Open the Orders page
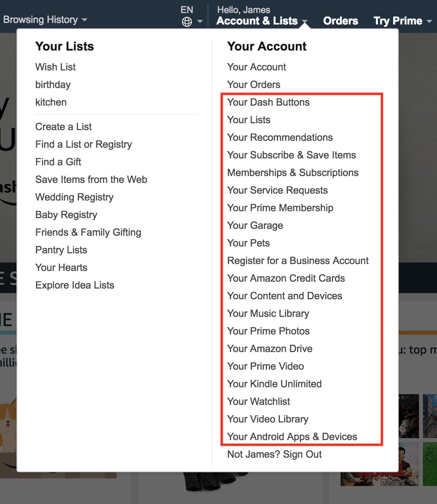This screenshot has width=437, height=504. 340,21
